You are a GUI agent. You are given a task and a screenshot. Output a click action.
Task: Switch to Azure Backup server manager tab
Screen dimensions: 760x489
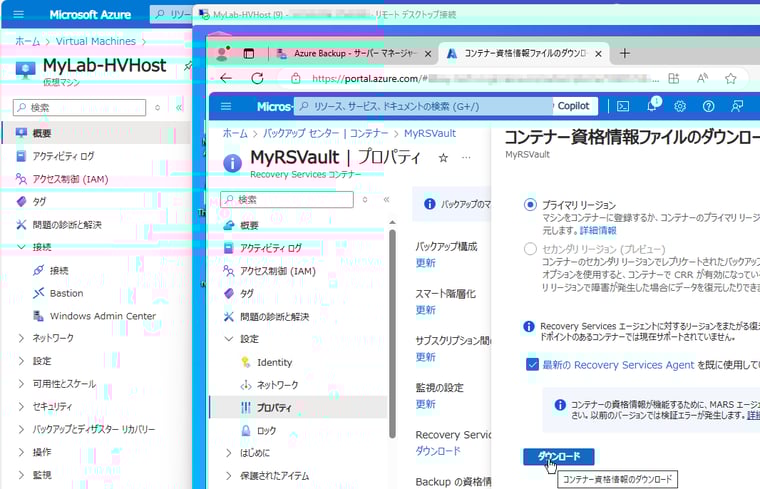tap(354, 53)
